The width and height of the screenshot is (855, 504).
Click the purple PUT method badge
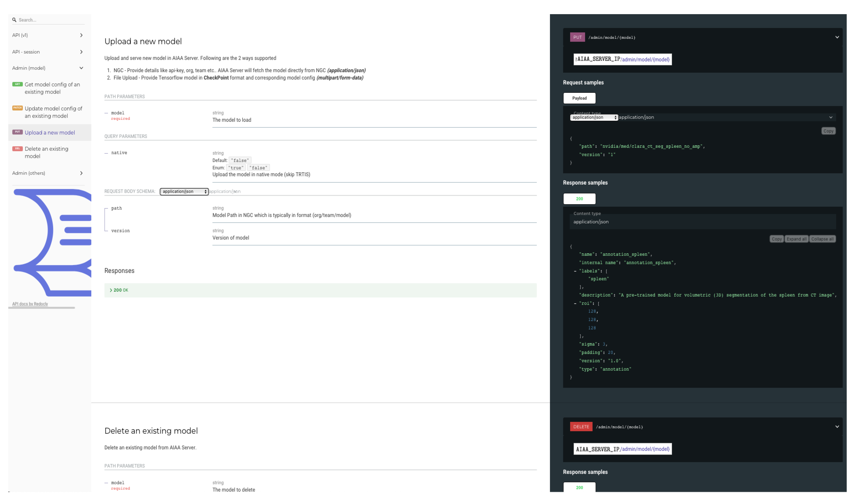578,37
